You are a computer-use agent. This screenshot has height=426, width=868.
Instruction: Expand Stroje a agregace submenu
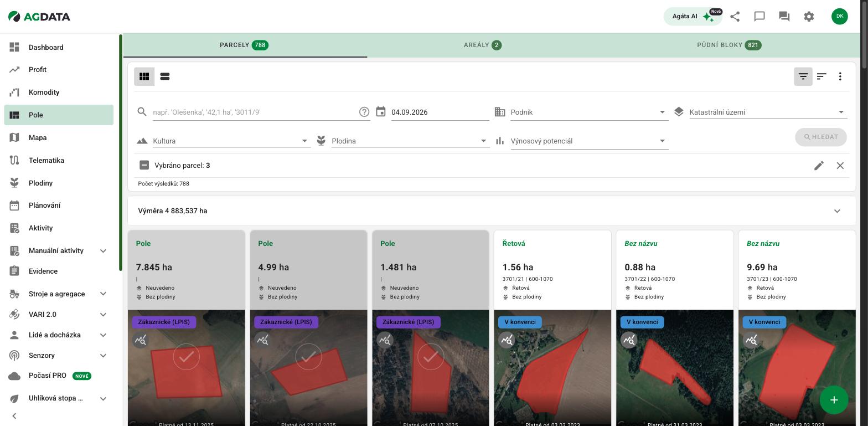point(103,294)
